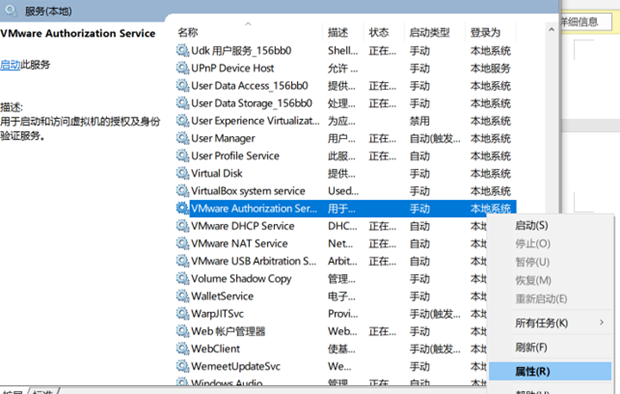Click Used... description of VirtualBox system service
The height and width of the screenshot is (394, 620).
tap(343, 191)
